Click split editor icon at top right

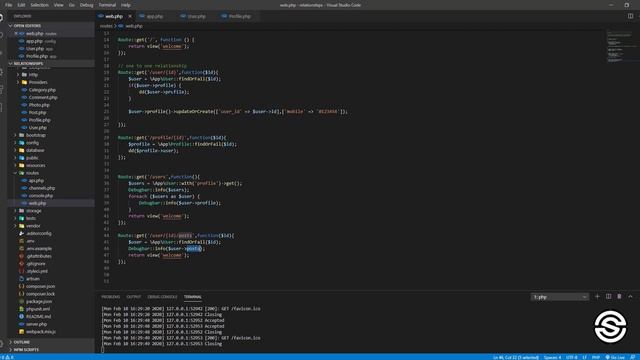click(x=630, y=16)
